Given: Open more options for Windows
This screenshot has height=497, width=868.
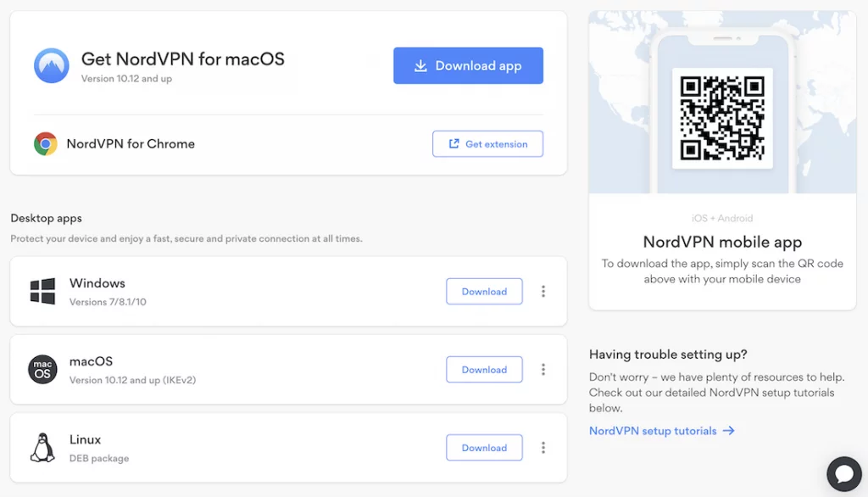Looking at the screenshot, I should 543,292.
